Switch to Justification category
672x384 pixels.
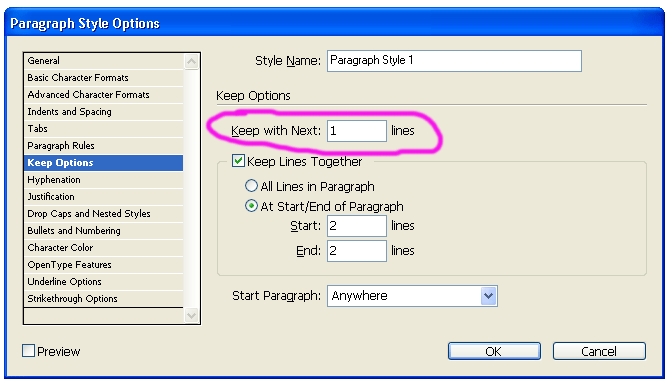click(x=104, y=197)
